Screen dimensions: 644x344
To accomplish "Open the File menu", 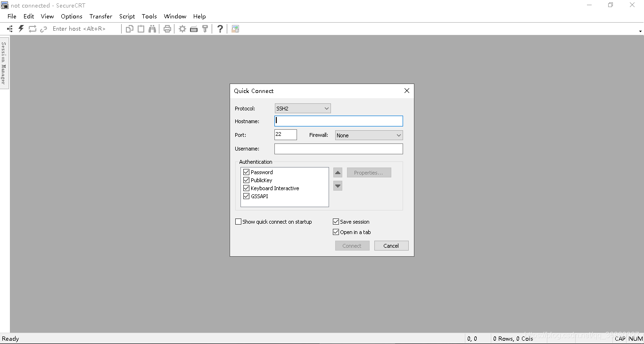I will [12, 16].
